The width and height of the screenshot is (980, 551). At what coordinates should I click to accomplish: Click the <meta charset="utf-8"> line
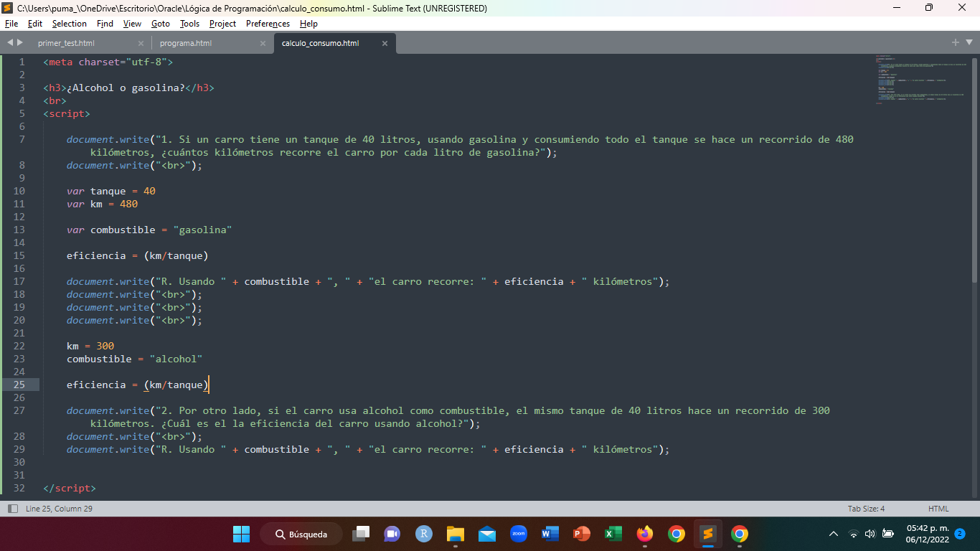click(108, 62)
